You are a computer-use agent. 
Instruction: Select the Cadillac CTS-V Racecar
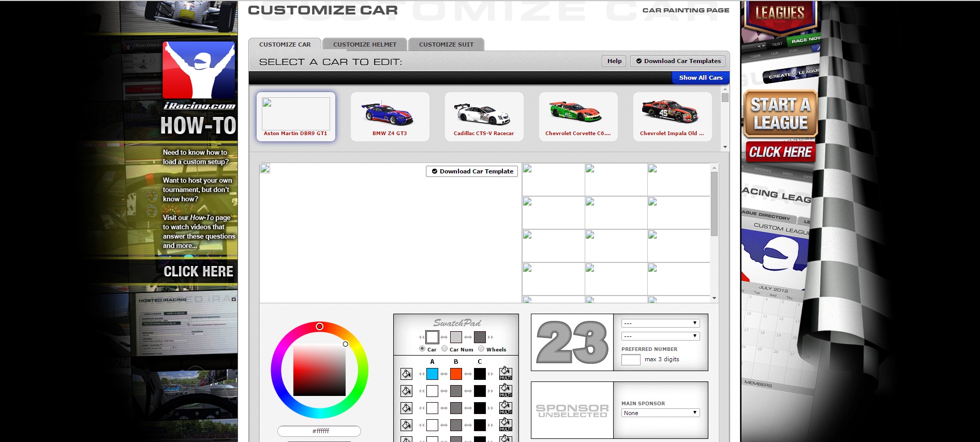pyautogui.click(x=484, y=116)
